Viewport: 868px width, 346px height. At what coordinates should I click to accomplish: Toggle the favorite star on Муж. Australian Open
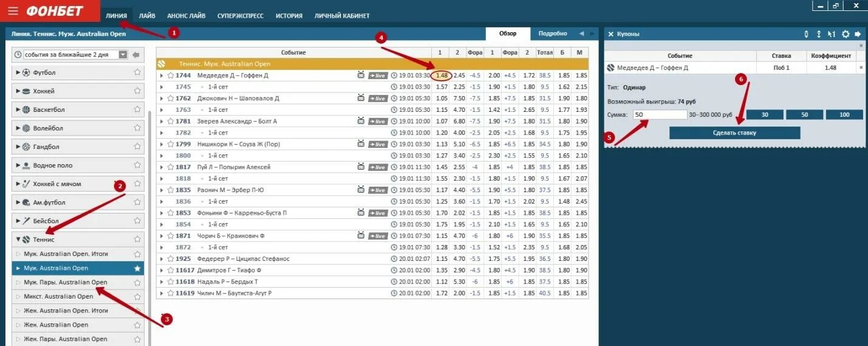[x=137, y=268]
